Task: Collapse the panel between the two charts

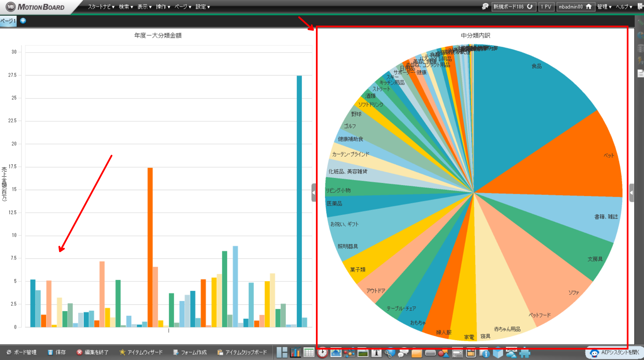Action: tap(314, 192)
